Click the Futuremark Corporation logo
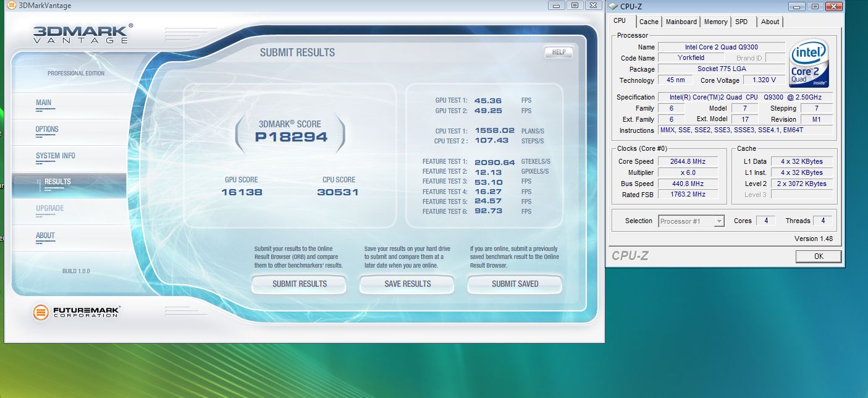868x398 pixels. [x=77, y=312]
